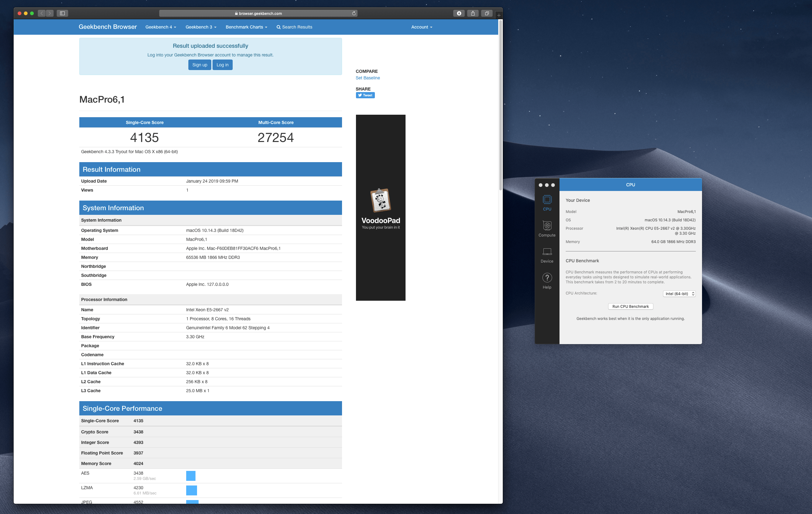
Task: Show all tabs with tab overview icon
Action: pyautogui.click(x=487, y=13)
